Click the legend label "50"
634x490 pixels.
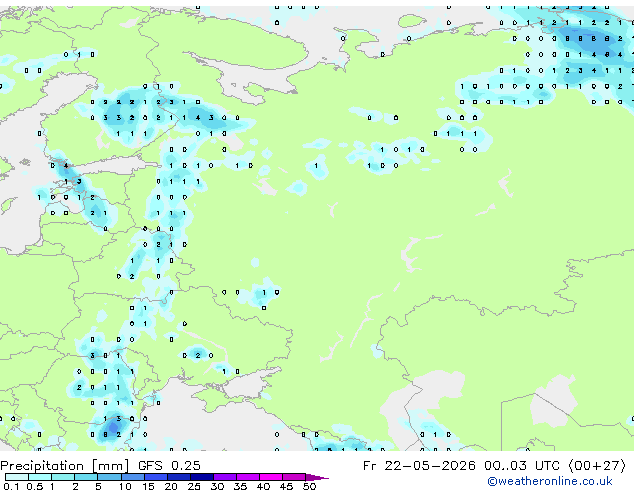pyautogui.click(x=309, y=486)
